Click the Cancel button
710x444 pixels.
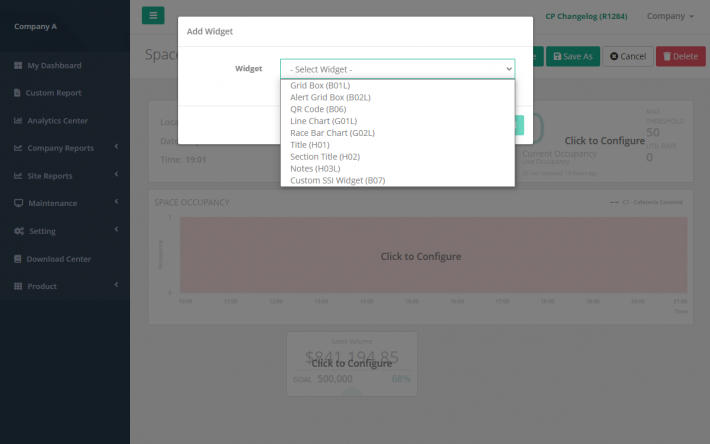(628, 57)
